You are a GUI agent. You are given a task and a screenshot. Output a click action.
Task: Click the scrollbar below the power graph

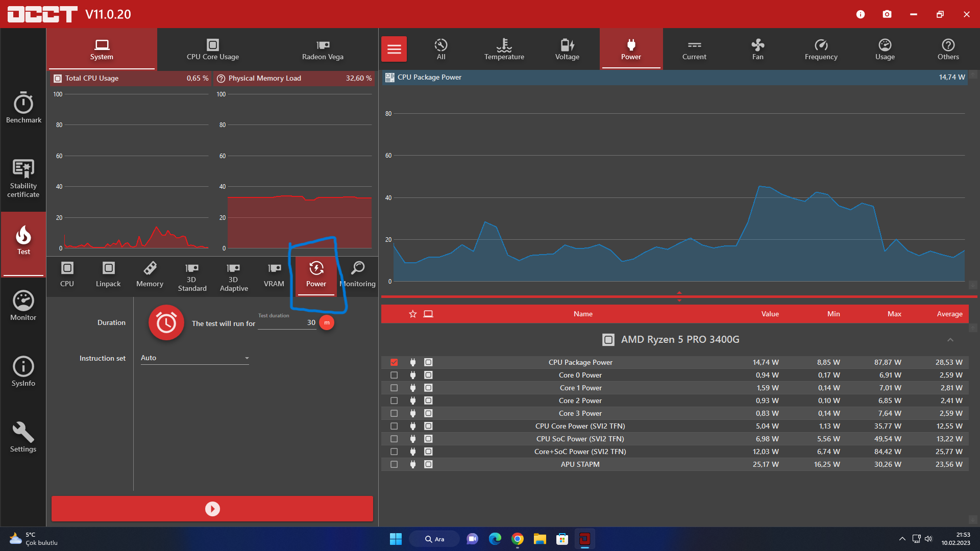tap(679, 296)
